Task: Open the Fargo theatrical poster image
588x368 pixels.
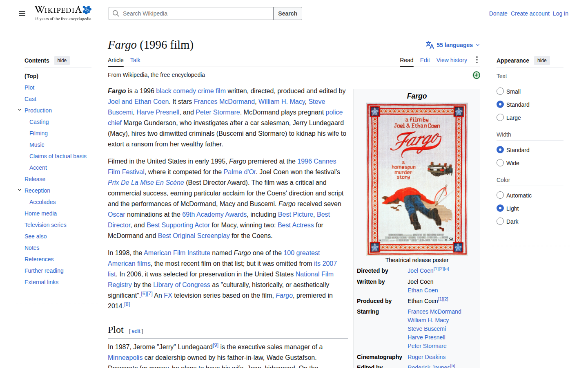Action: click(x=417, y=179)
